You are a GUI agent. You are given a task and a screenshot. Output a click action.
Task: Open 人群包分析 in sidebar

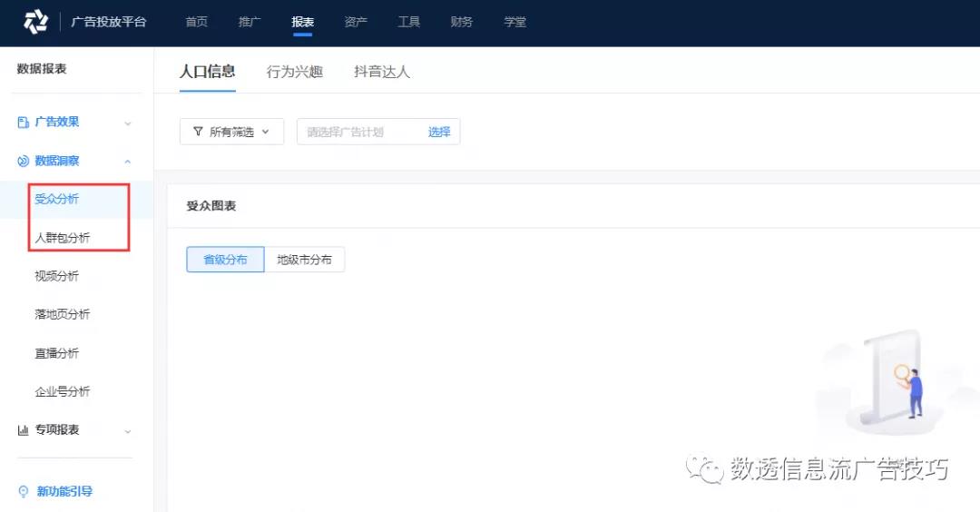[x=63, y=238]
